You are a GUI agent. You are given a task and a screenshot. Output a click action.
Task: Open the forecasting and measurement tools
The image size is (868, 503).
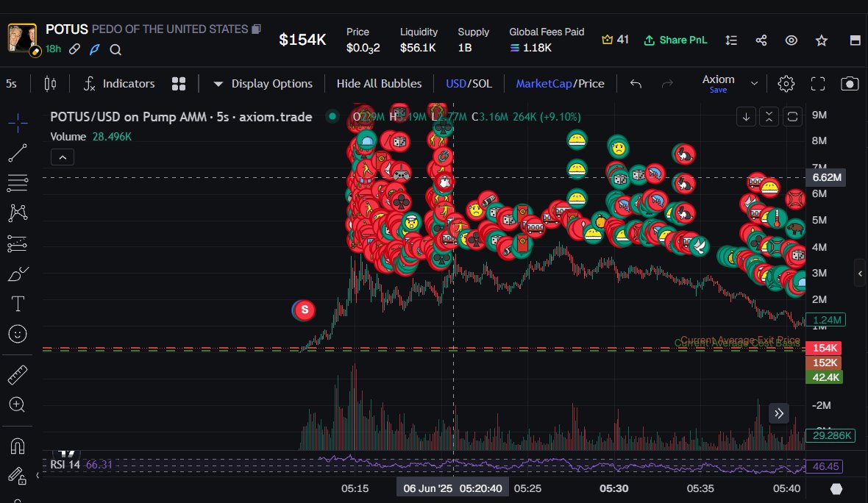click(18, 243)
